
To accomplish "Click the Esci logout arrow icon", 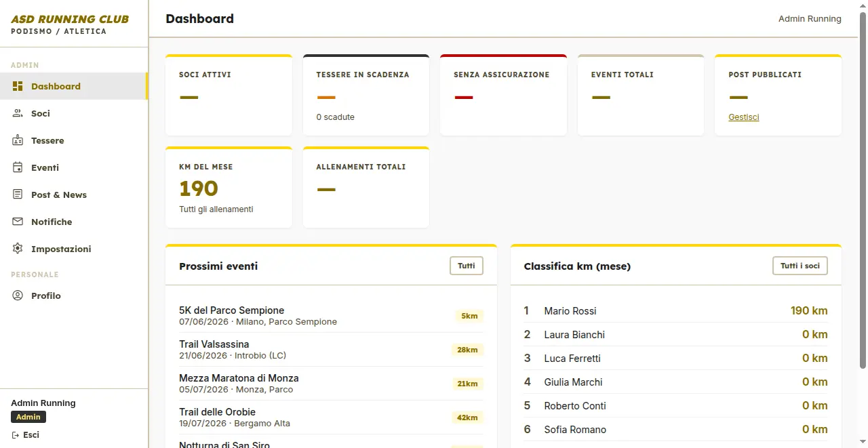I will 15,435.
